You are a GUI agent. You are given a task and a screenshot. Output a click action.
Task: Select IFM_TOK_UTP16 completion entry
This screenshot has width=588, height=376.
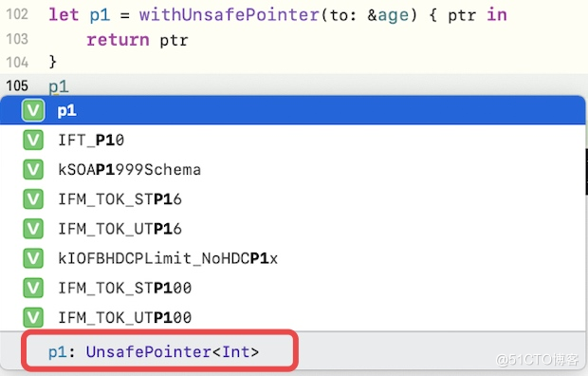(292, 229)
